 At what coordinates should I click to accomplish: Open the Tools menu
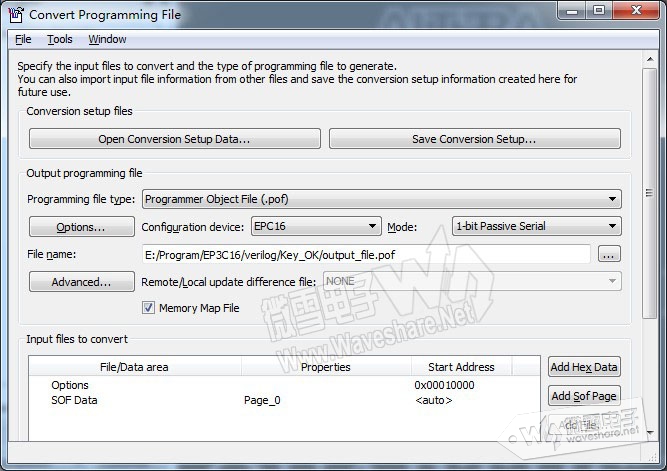click(59, 39)
